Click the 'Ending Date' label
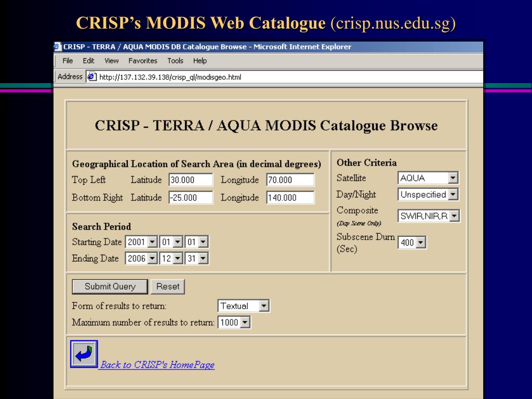The width and height of the screenshot is (532, 399). coord(96,258)
